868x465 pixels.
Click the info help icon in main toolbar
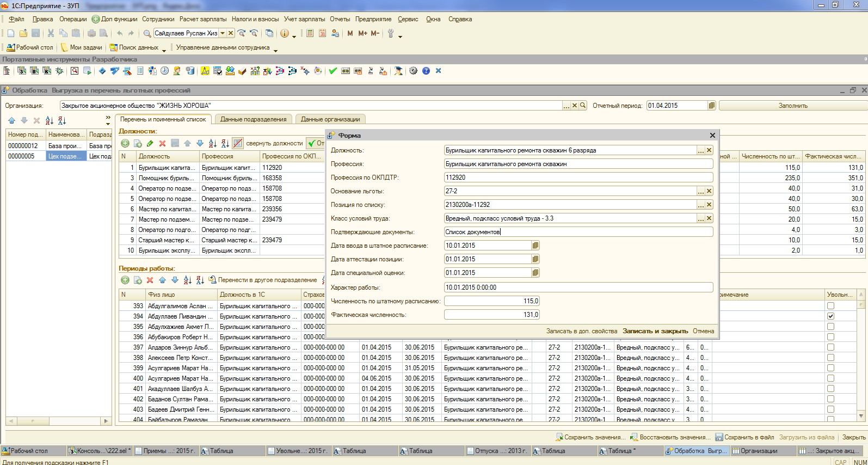[285, 33]
